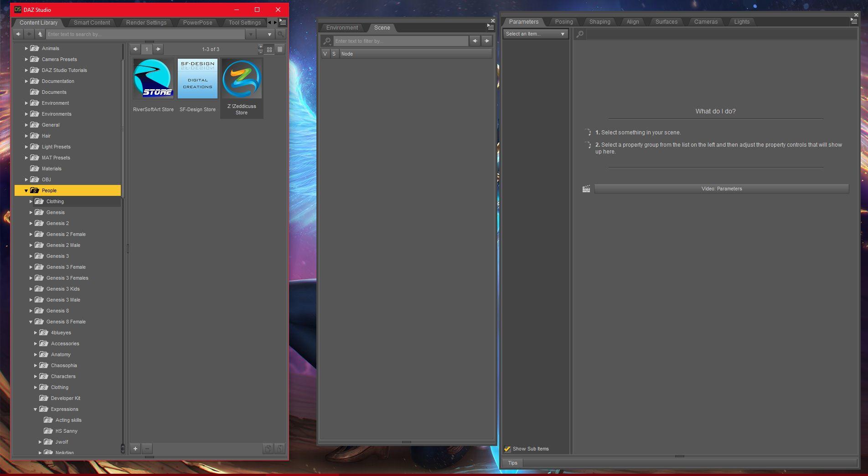868x476 pixels.
Task: Click the S selectable column header in Scene
Action: pos(334,54)
